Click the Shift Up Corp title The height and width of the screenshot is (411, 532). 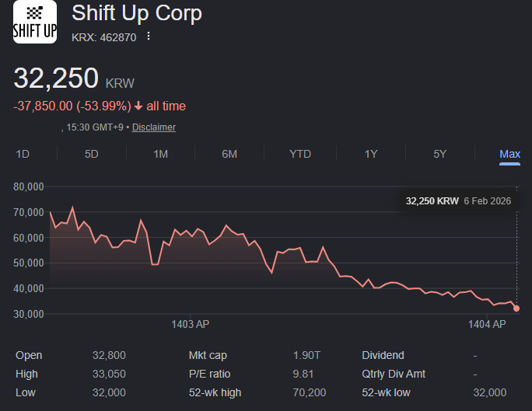tap(137, 13)
